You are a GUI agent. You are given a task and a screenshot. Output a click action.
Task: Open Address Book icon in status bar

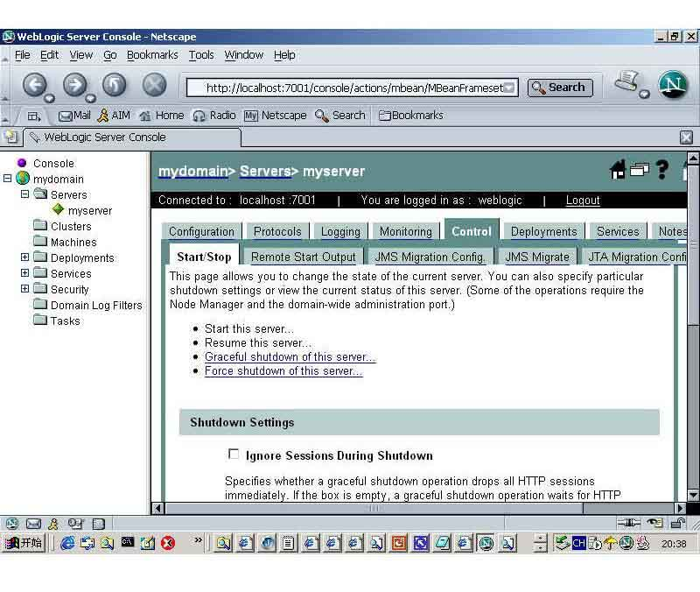point(98,524)
